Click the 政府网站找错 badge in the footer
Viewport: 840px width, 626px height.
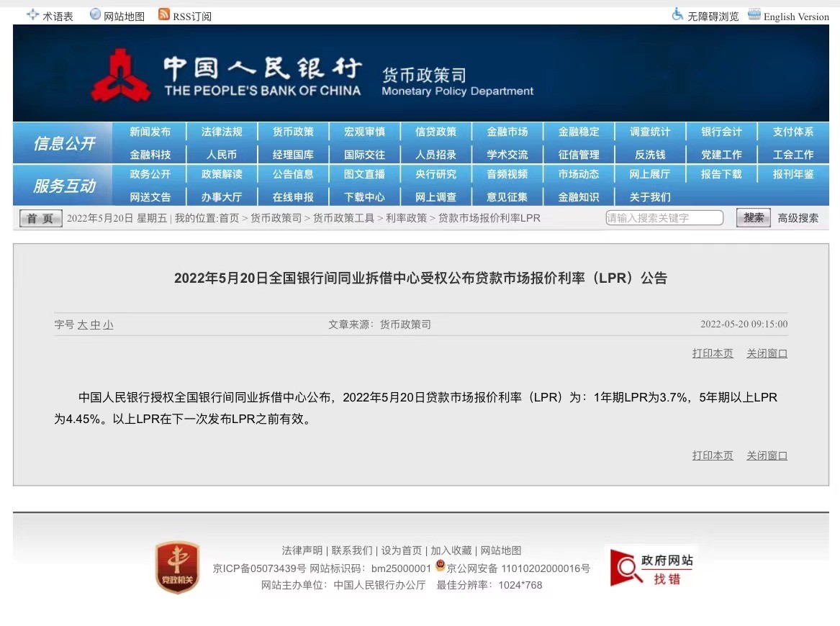pyautogui.click(x=652, y=568)
